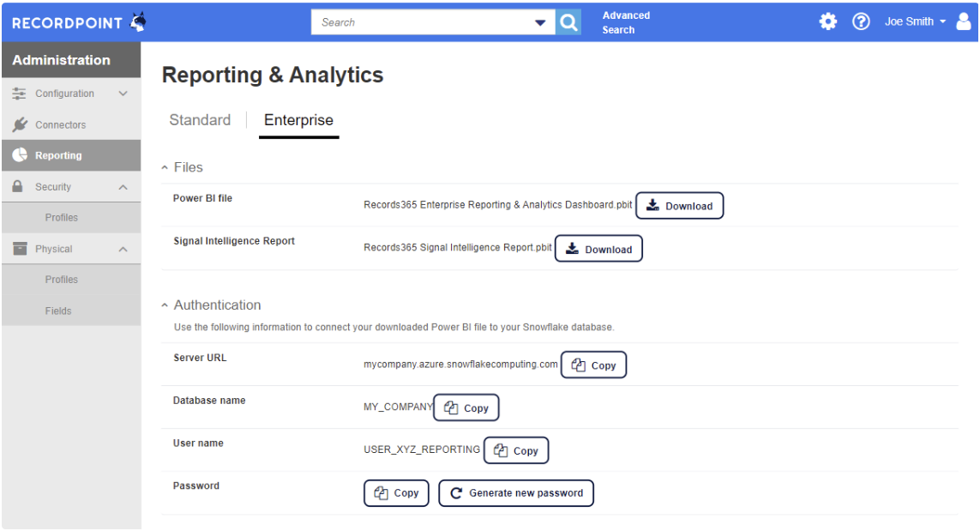Screen dimensions: 980x531
Task: Click the 'Reporting & Analytics' page heading
Action: pos(273,75)
